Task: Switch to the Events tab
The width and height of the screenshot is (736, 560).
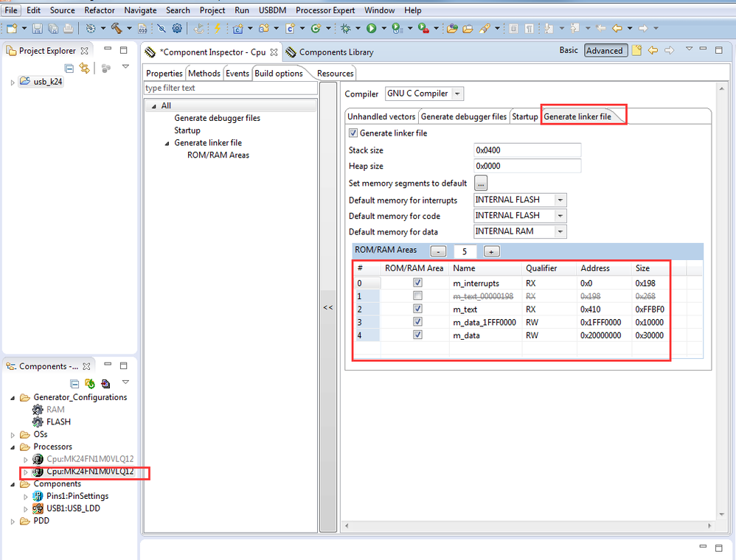Action: point(237,73)
